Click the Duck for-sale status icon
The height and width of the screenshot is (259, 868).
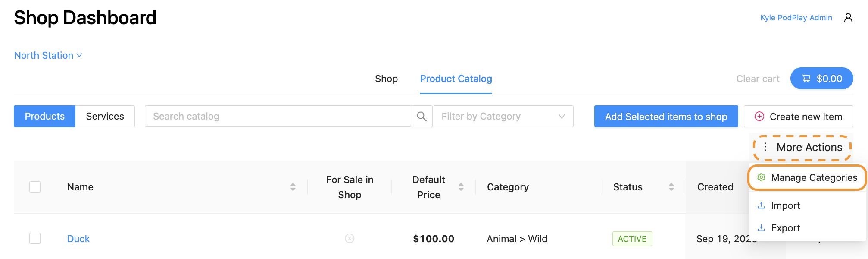(x=350, y=238)
